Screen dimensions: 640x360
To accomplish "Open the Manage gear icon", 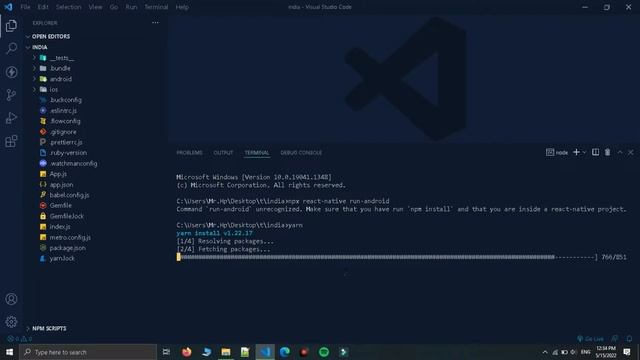I will 11,322.
